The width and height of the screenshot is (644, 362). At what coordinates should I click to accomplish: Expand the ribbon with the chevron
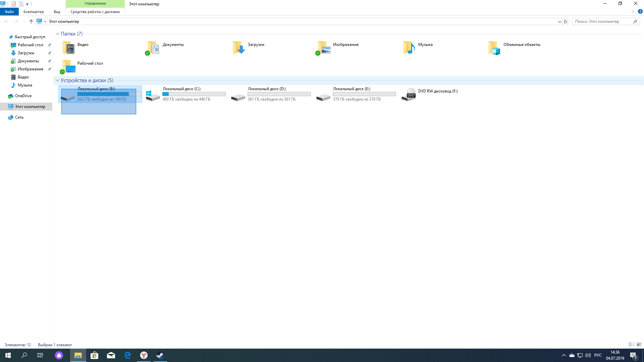point(633,11)
